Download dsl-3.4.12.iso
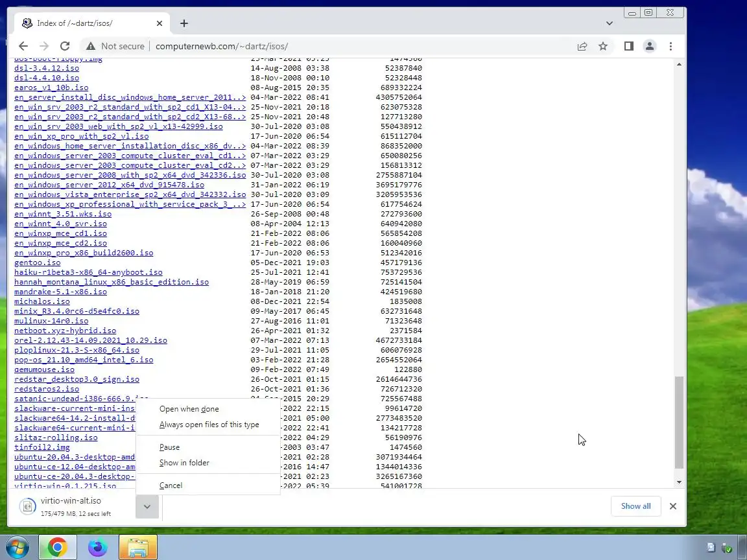 (x=47, y=68)
